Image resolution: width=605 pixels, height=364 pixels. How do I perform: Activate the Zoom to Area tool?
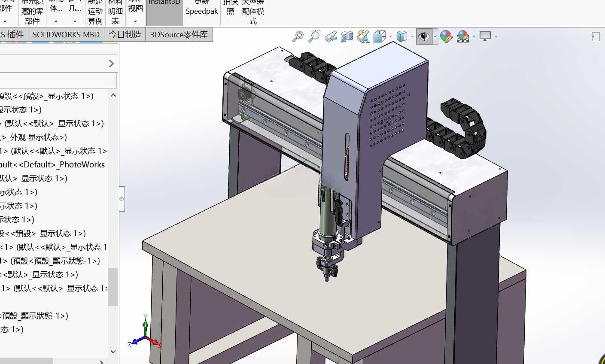314,36
